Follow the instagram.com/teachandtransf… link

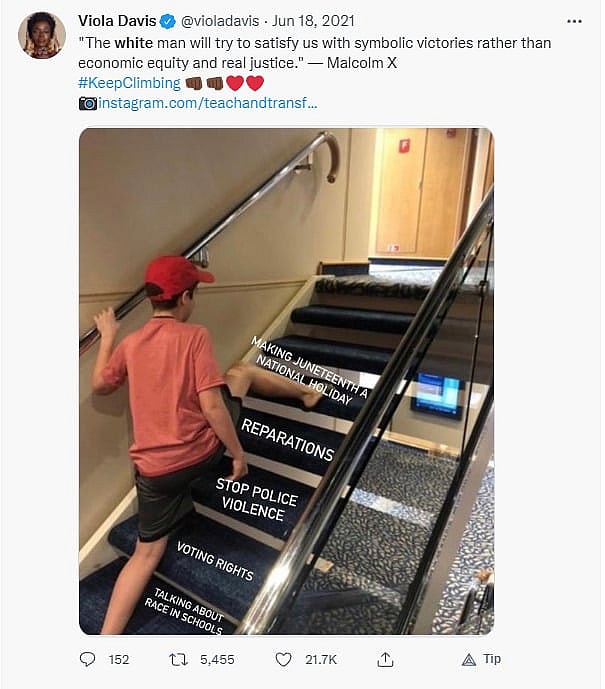[208, 103]
